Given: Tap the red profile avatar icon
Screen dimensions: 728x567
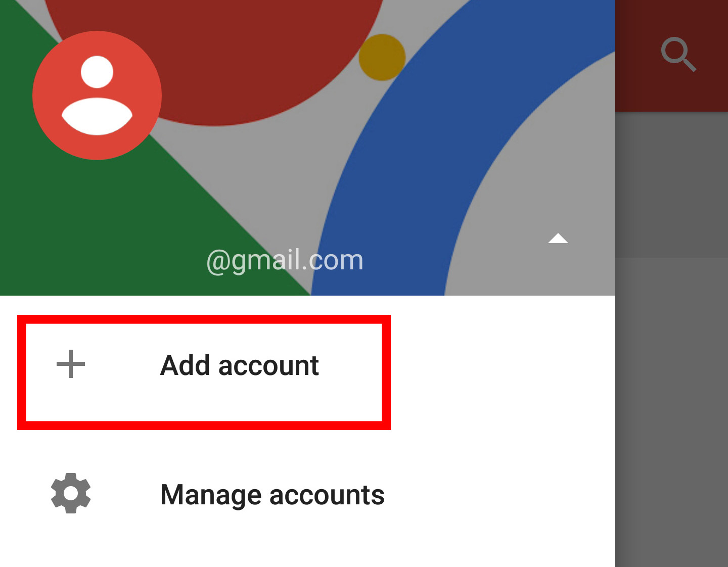Looking at the screenshot, I should click(97, 96).
